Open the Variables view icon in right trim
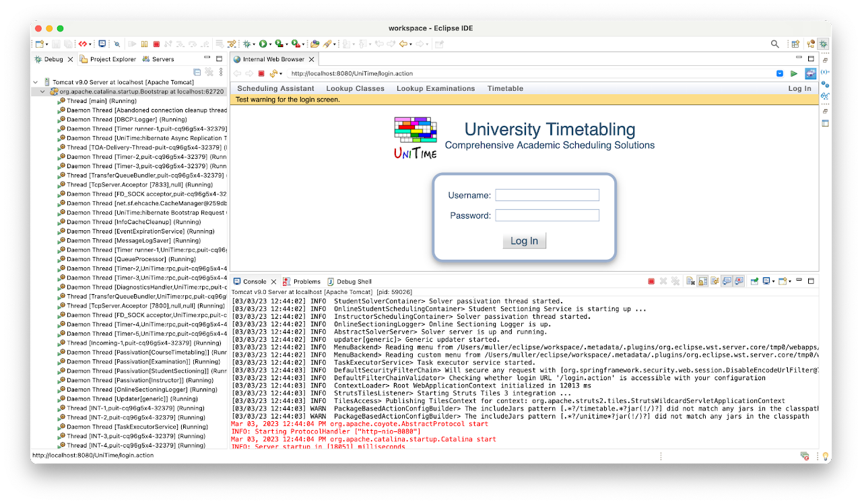Screen dimensions: 862x504 [x=825, y=72]
